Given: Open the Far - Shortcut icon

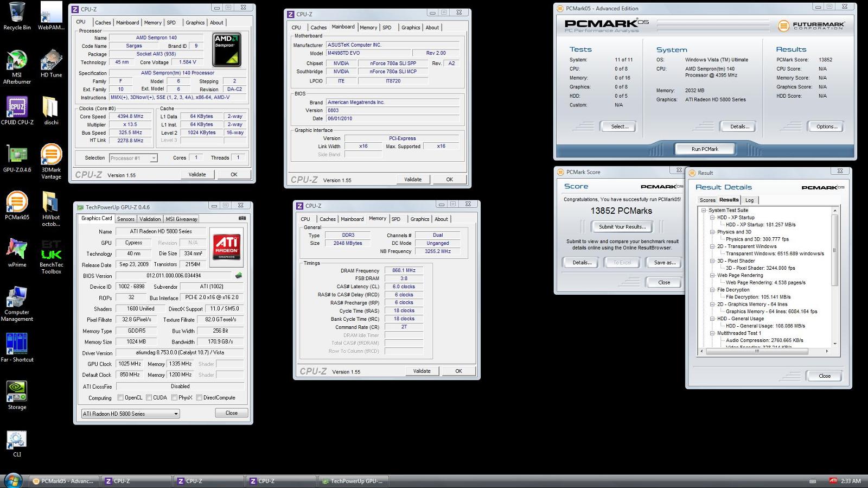Looking at the screenshot, I should coord(17,347).
